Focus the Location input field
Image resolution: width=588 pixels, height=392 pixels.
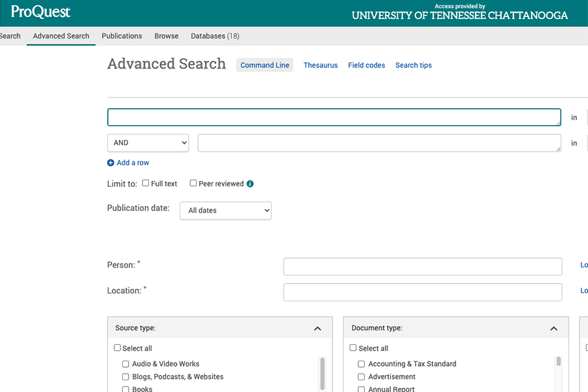[423, 292]
